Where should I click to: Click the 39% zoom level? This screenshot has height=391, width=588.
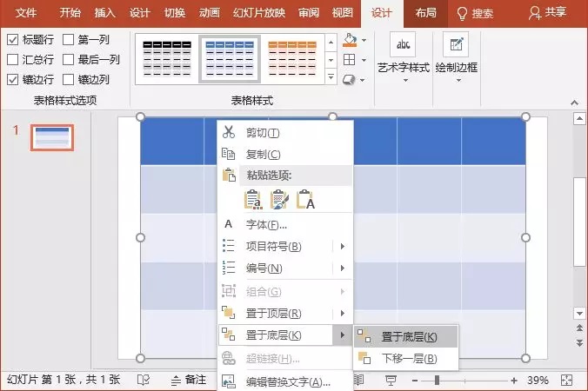point(538,381)
